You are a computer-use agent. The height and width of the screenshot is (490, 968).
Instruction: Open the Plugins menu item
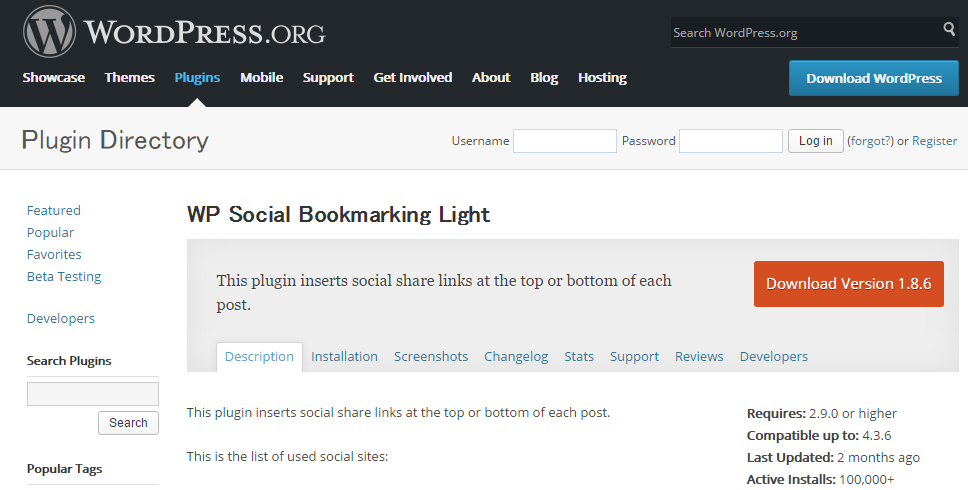[x=197, y=77]
